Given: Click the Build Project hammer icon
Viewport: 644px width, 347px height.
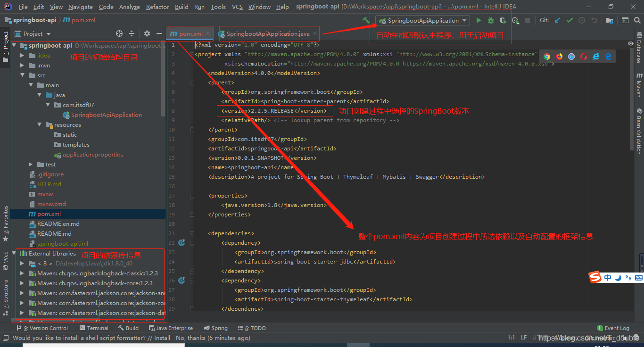Looking at the screenshot, I should point(366,20).
